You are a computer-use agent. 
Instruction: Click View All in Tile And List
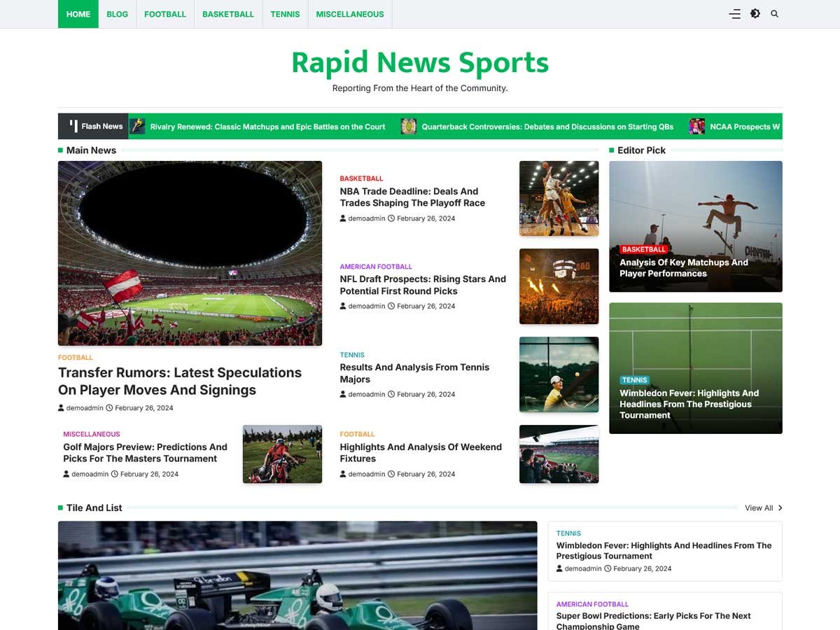759,508
